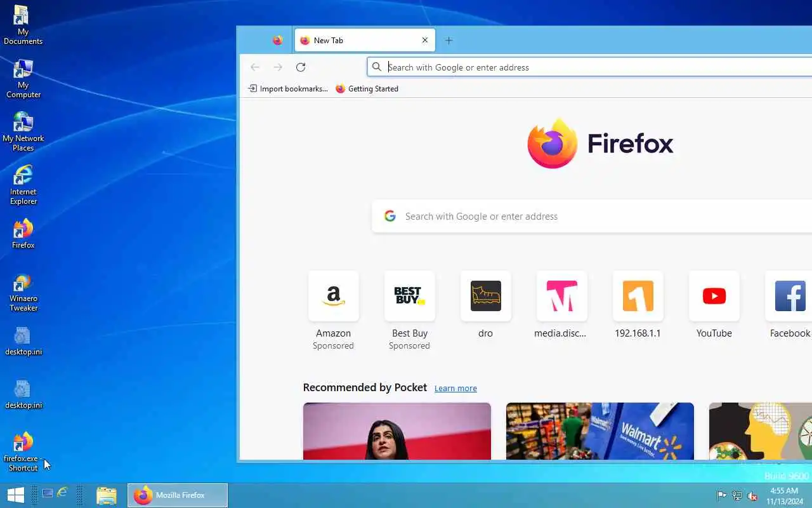The height and width of the screenshot is (508, 812).
Task: Open taskbar clock and date
Action: tap(784, 495)
